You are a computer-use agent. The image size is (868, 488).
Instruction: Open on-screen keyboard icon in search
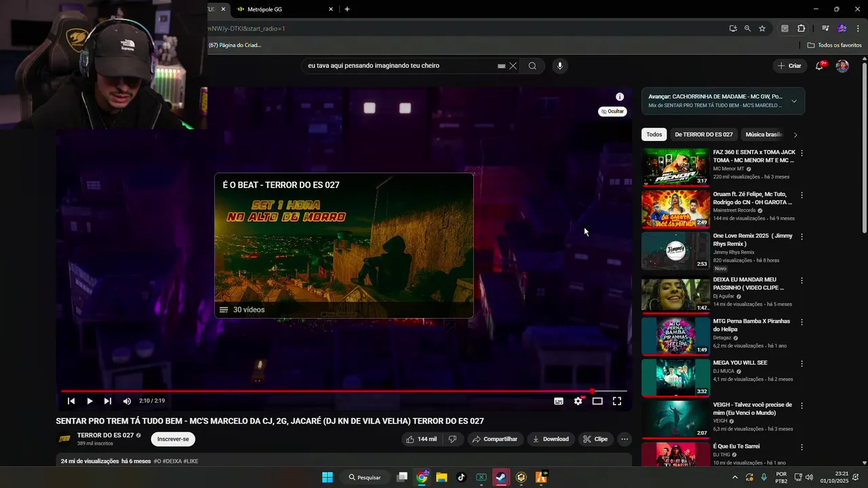501,66
